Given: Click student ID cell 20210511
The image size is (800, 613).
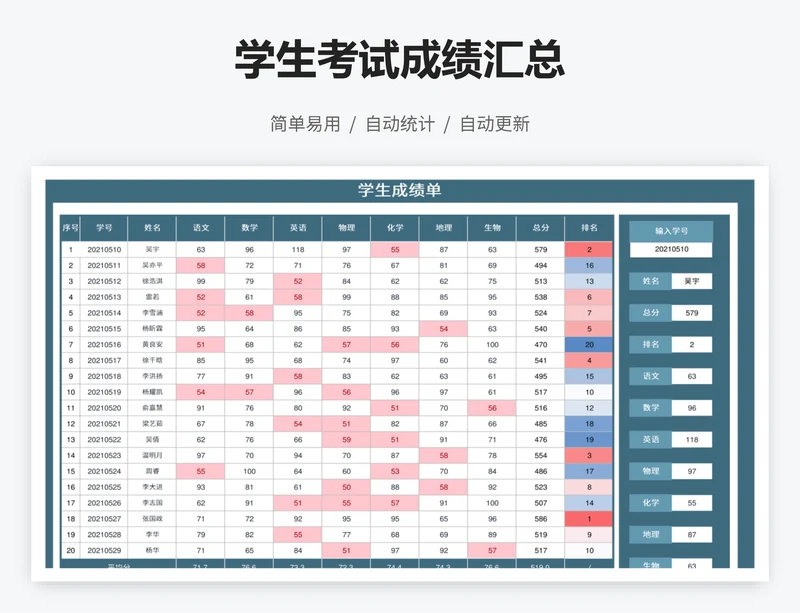Looking at the screenshot, I should point(104,265).
